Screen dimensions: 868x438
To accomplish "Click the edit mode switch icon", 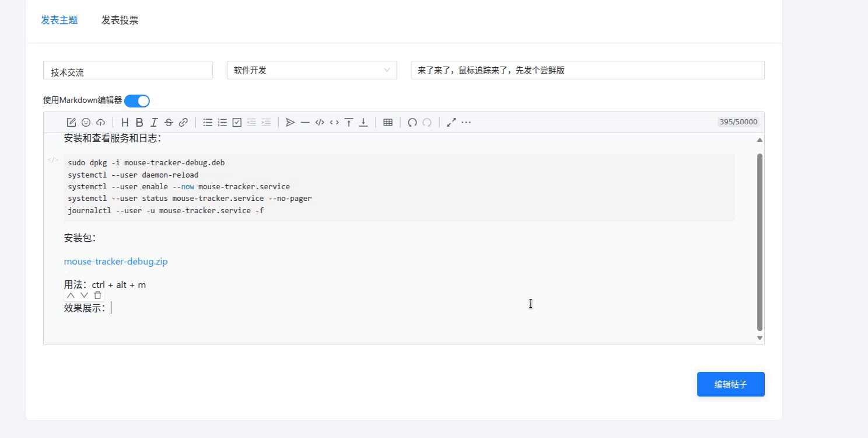I will (x=71, y=123).
